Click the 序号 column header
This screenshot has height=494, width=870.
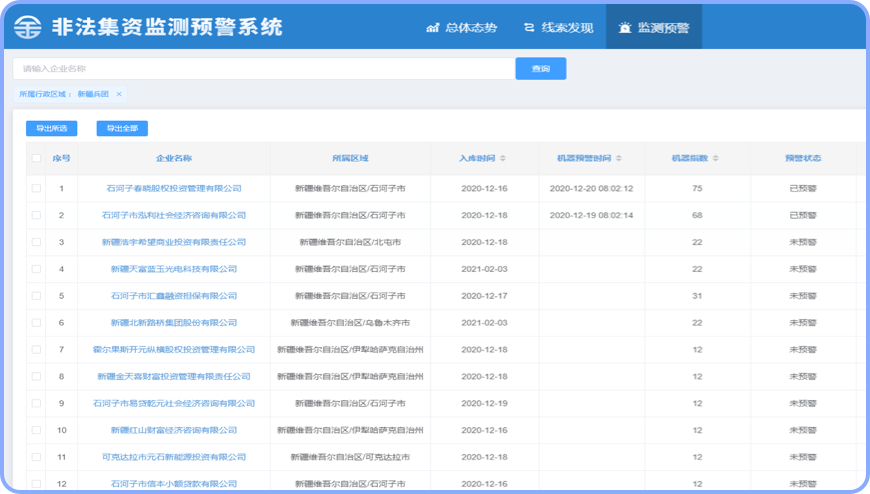tap(62, 158)
